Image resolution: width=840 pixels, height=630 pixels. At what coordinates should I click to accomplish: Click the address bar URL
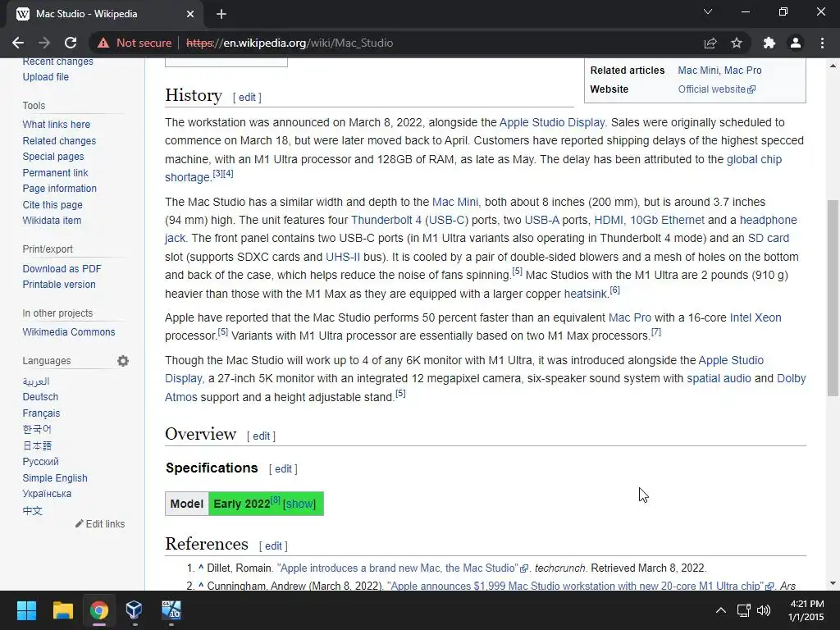point(290,43)
